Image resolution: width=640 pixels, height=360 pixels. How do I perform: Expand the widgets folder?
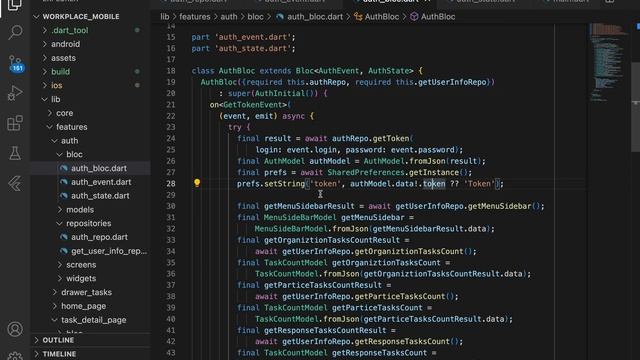click(x=60, y=279)
